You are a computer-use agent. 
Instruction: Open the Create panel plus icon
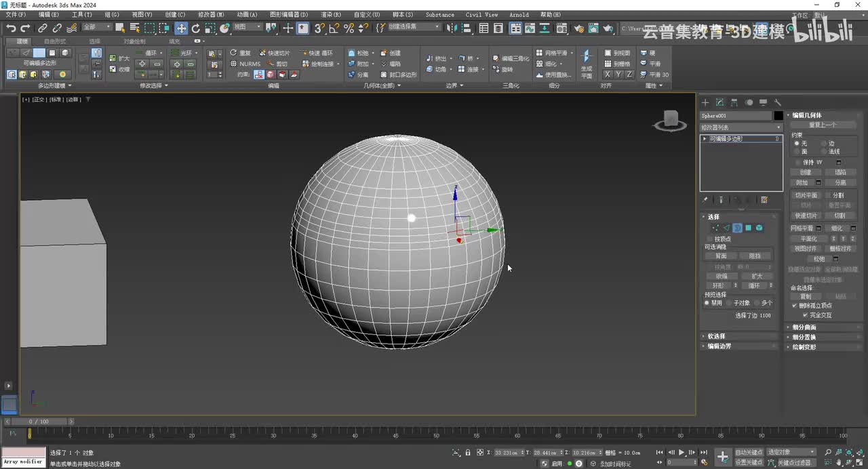click(x=705, y=102)
